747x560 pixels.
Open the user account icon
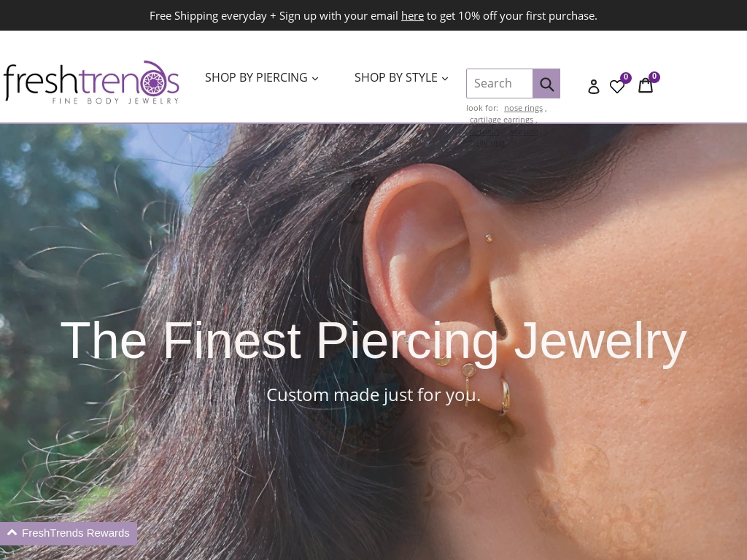[594, 86]
